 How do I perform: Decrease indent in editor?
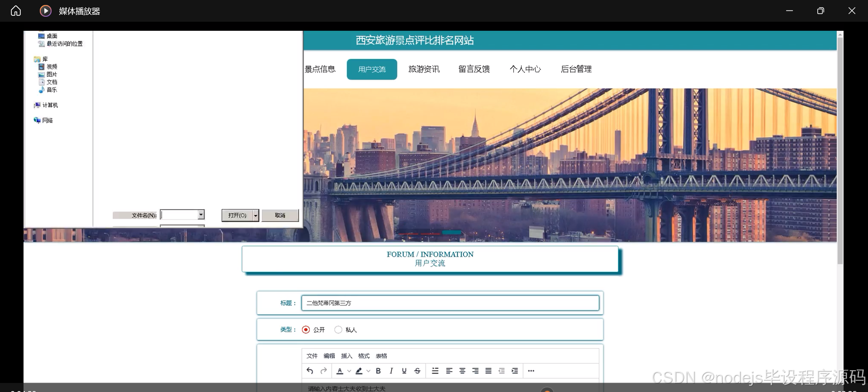click(x=502, y=371)
